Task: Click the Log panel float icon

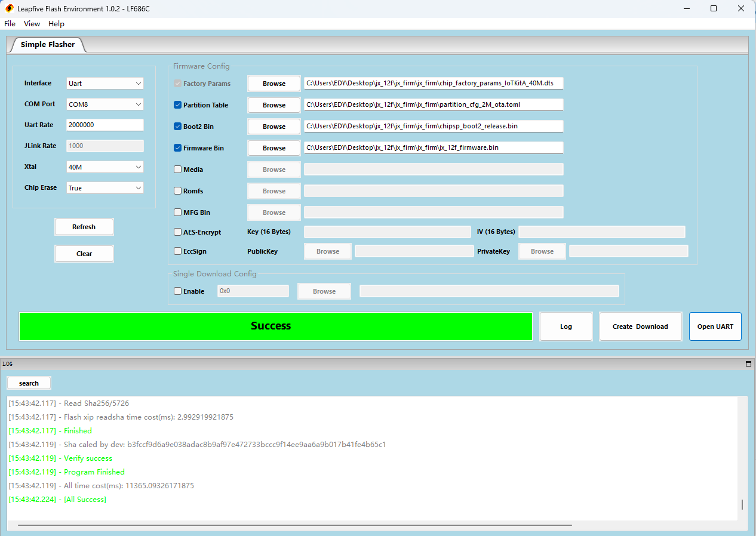Action: coord(748,364)
